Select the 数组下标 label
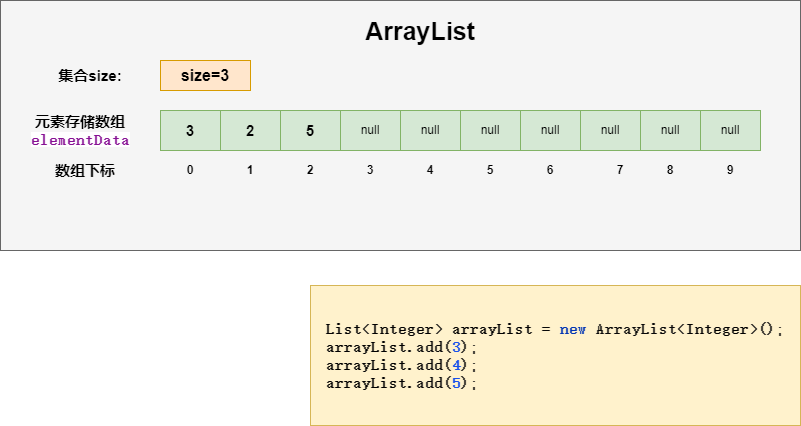801x426 pixels. click(85, 171)
